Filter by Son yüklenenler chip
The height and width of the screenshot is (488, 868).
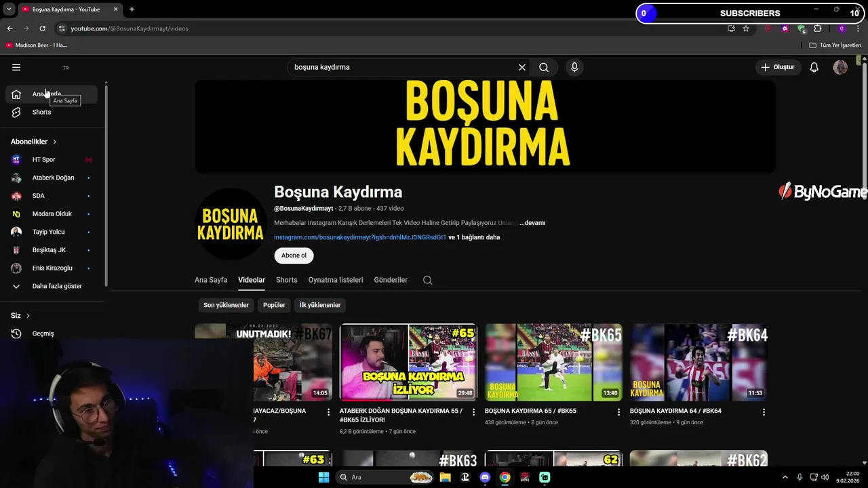[226, 305]
